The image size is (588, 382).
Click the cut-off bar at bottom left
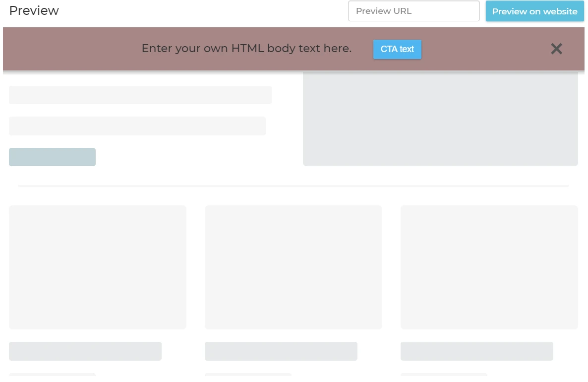click(x=52, y=375)
